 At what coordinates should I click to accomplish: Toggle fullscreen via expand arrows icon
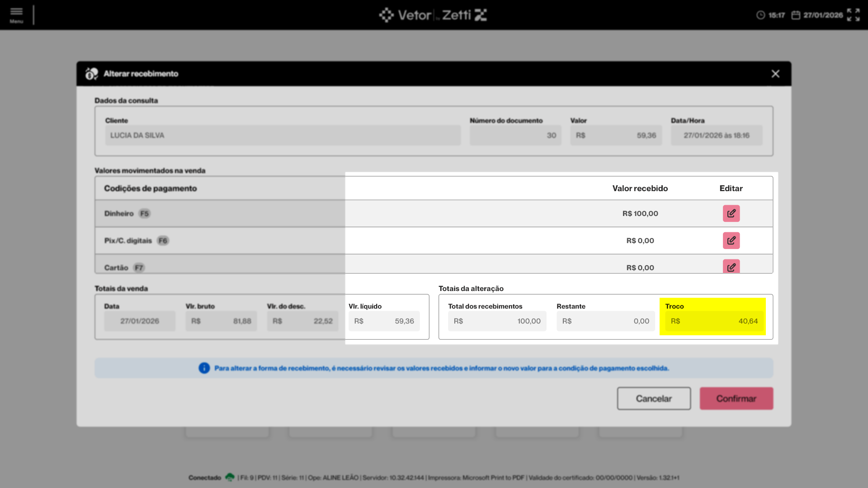pos(853,15)
